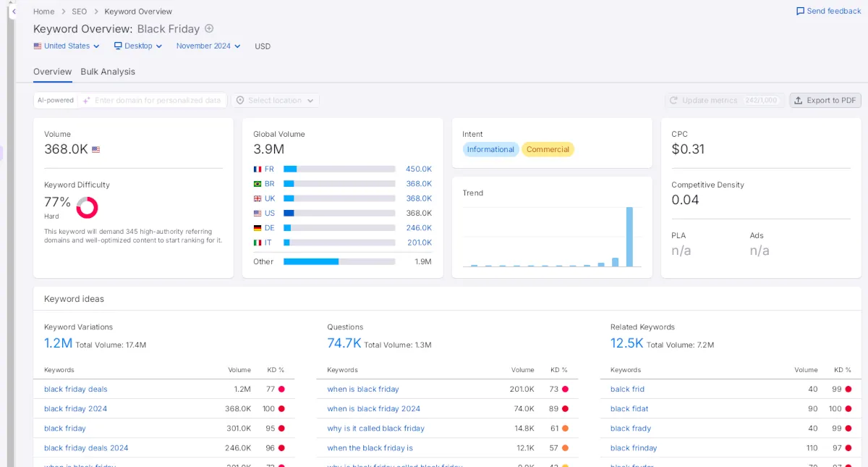868x467 pixels.
Task: Open the 'black friday deals' keyword link
Action: 75,389
